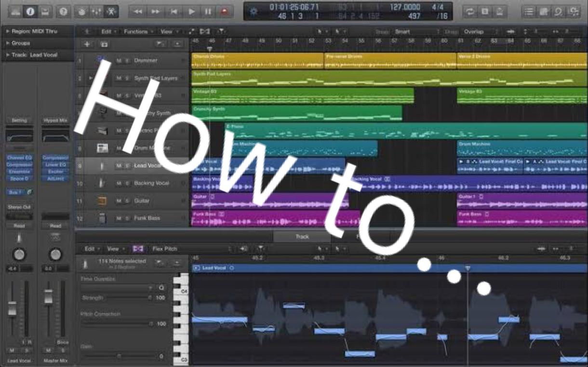Select the Drum Machine track icon
Viewport: 588px width, 367px height.
(102, 148)
